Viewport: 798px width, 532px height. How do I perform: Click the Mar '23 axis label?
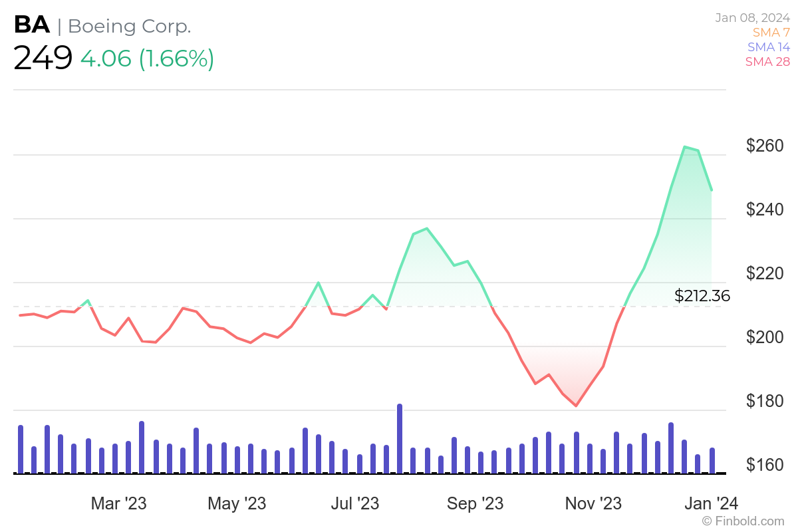[x=118, y=503]
